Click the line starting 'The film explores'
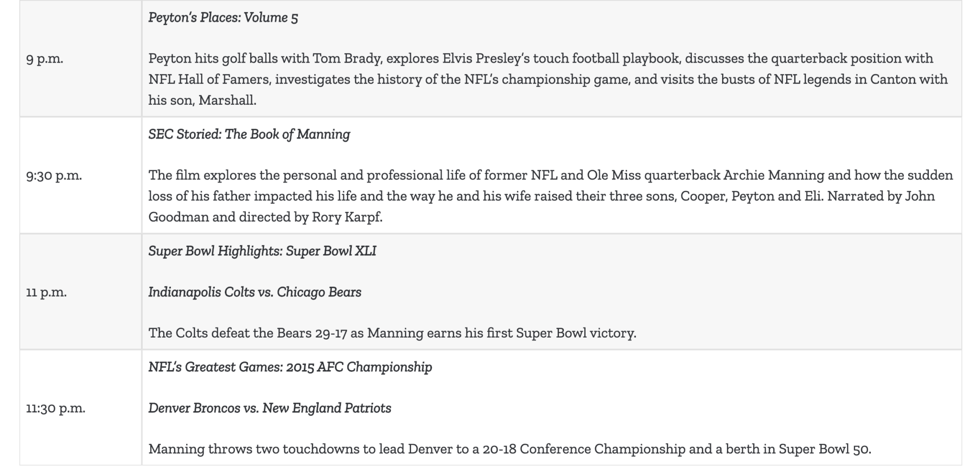This screenshot has width=980, height=472. tap(551, 176)
